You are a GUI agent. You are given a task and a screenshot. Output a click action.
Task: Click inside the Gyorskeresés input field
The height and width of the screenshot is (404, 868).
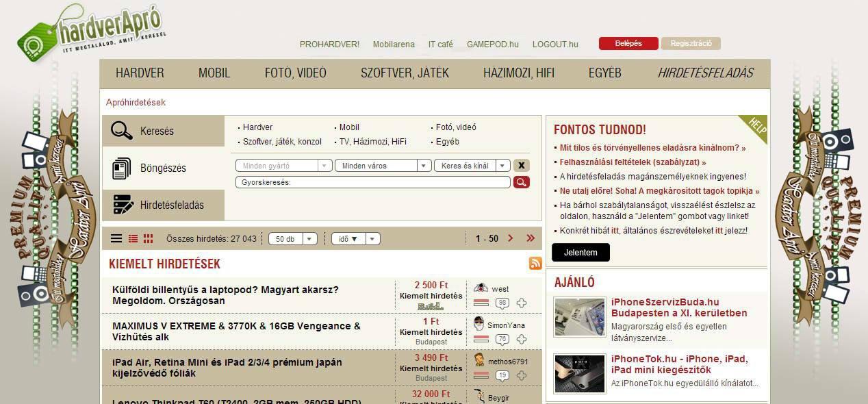coord(372,182)
